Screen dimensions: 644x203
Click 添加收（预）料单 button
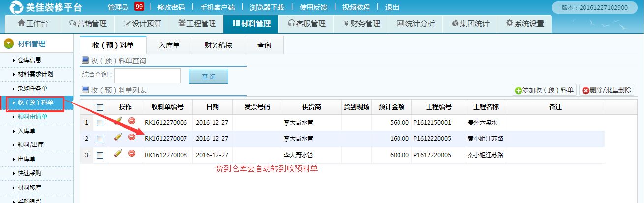(x=544, y=90)
